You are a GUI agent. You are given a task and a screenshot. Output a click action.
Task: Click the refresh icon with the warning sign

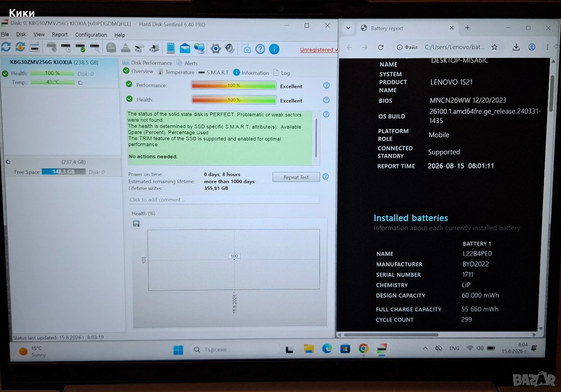[20, 47]
